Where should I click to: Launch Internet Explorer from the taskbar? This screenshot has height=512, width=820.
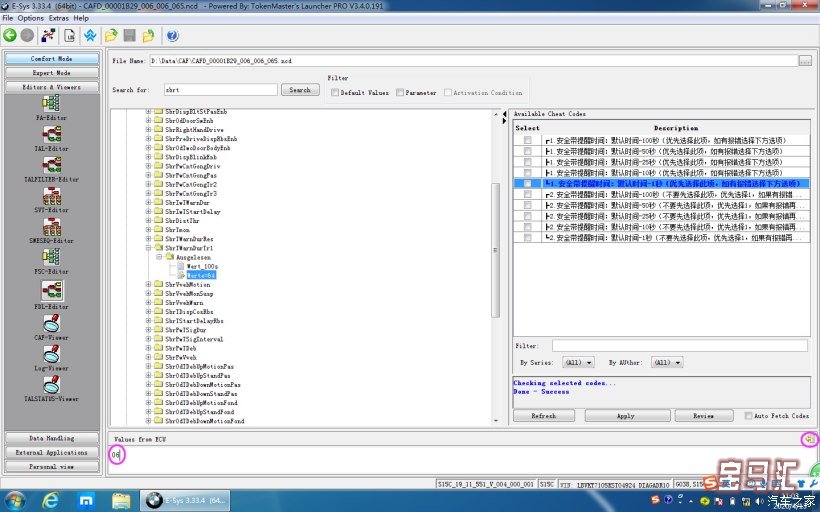pyautogui.click(x=51, y=501)
